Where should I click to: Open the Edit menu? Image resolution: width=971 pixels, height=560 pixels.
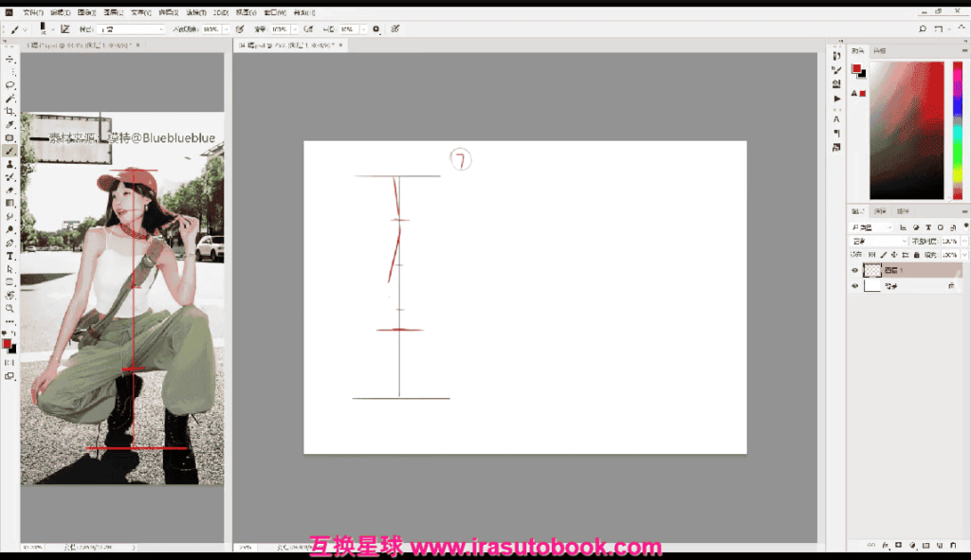coord(60,12)
